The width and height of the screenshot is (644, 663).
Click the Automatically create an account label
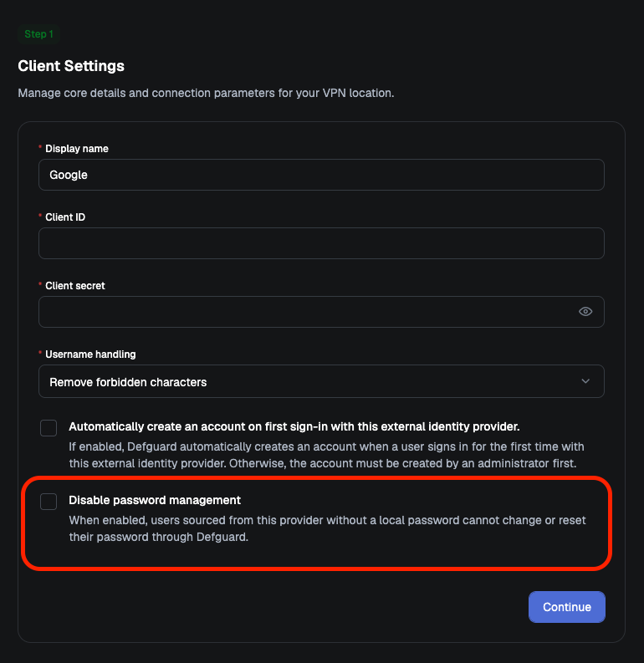[294, 426]
